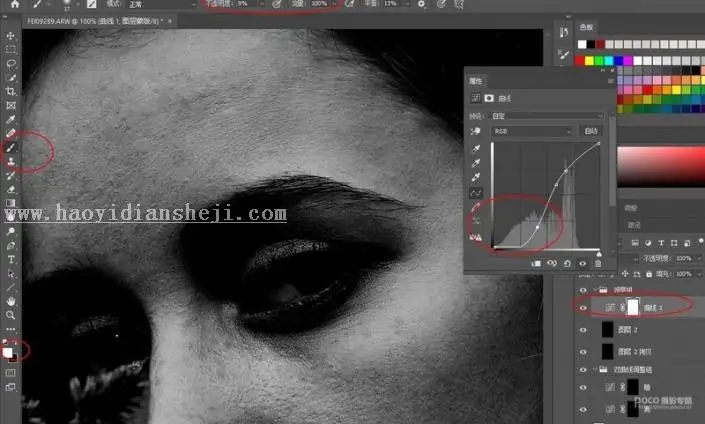Click the Home icon in options bar
This screenshot has height=424, width=705.
tap(15, 4)
